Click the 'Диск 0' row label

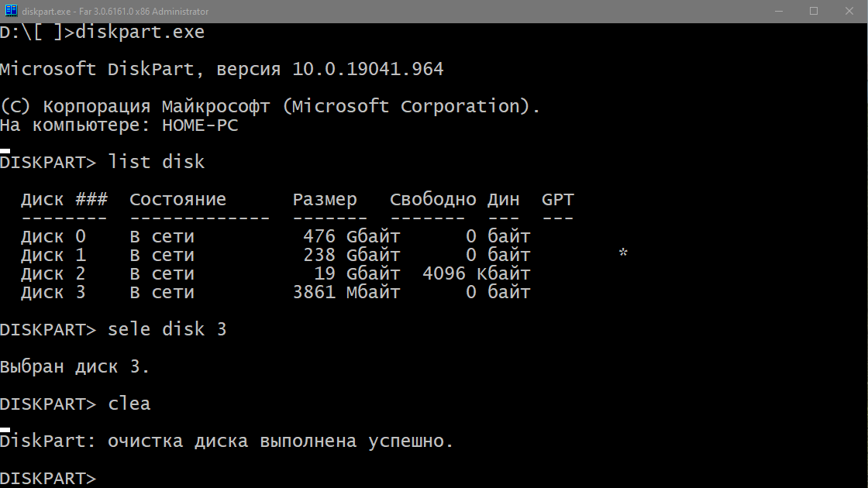click(x=53, y=236)
